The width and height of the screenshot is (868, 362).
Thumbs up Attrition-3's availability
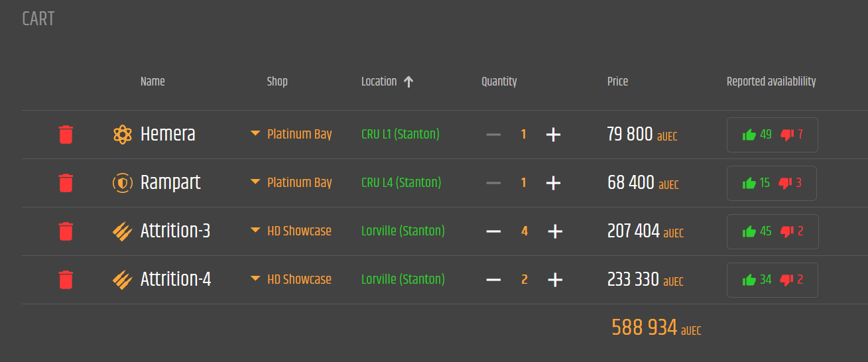click(x=749, y=231)
